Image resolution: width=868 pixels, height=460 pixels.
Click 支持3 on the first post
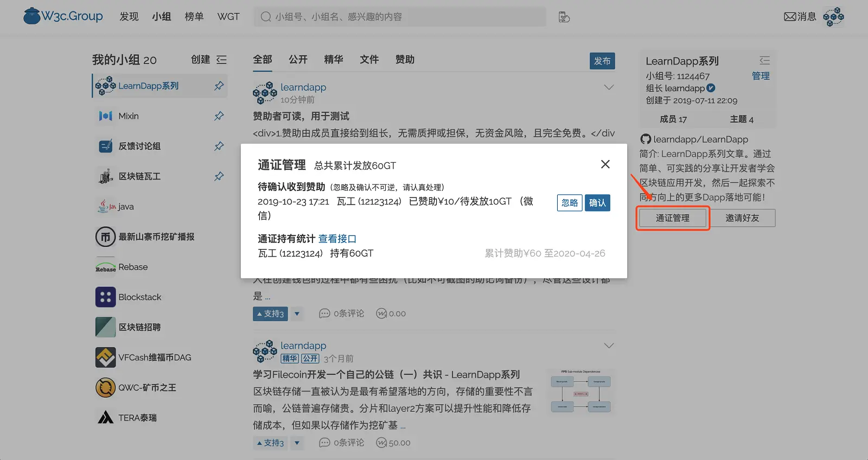click(x=270, y=314)
